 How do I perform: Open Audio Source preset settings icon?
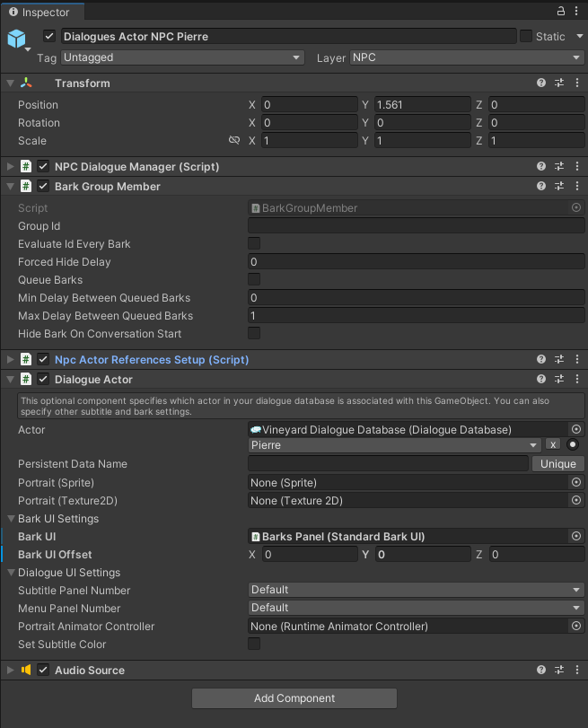559,670
